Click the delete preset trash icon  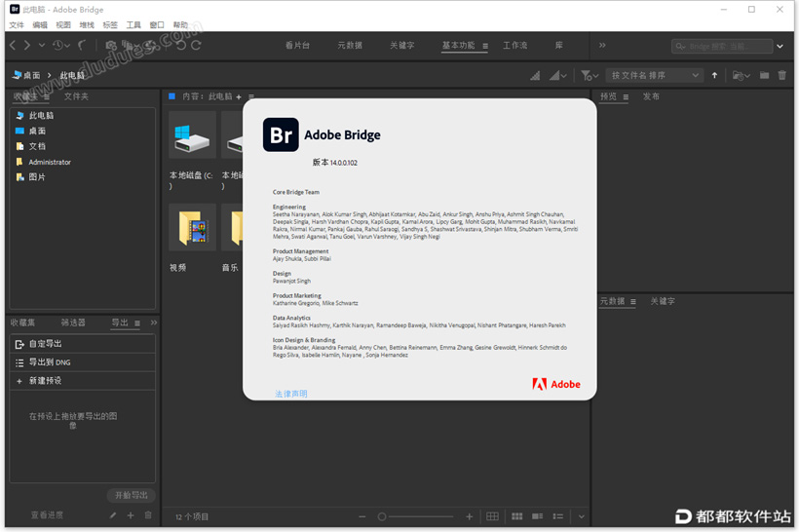(x=148, y=515)
